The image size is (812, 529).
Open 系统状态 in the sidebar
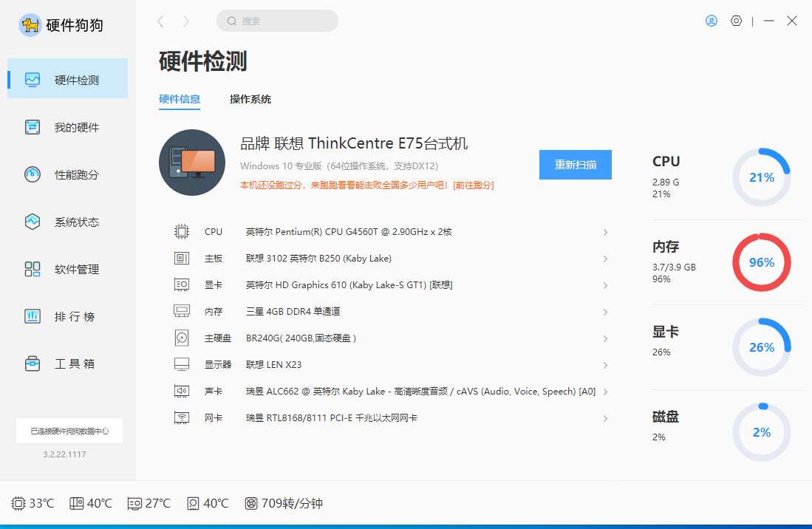pos(67,222)
